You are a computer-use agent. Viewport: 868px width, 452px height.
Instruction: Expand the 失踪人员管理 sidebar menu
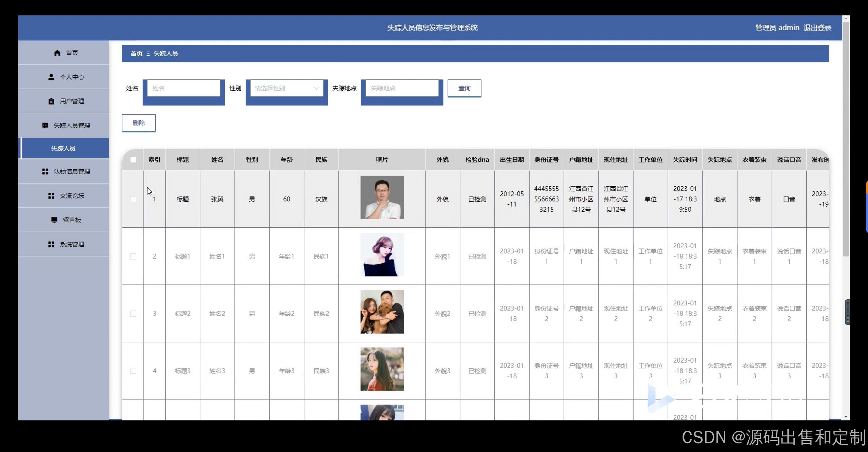(x=72, y=126)
